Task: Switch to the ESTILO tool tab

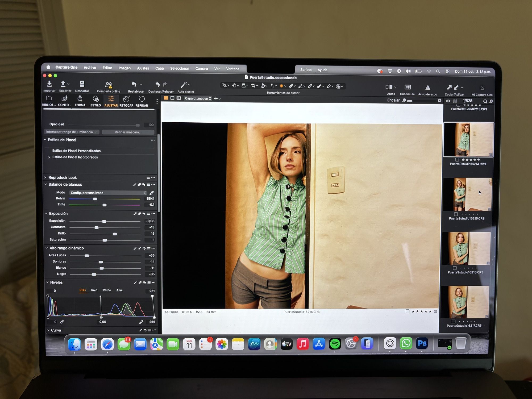Action: [x=95, y=101]
